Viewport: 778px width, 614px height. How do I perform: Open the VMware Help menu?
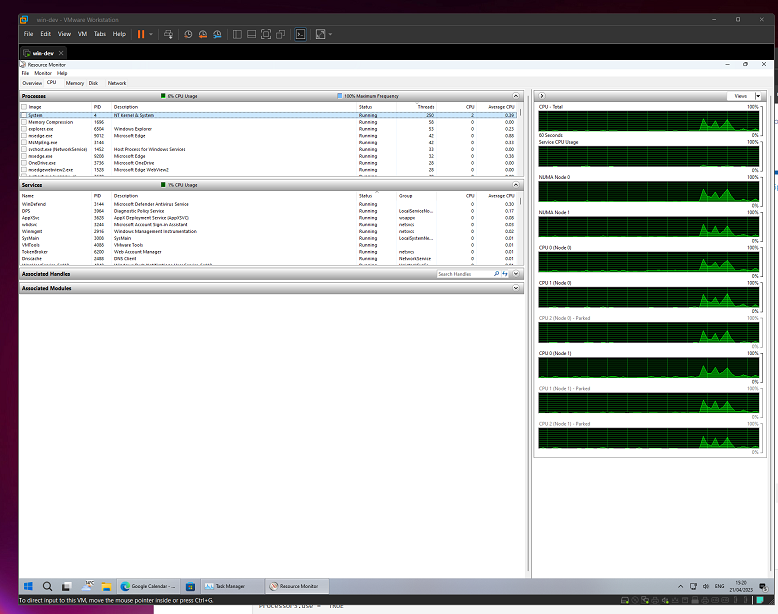(119, 34)
